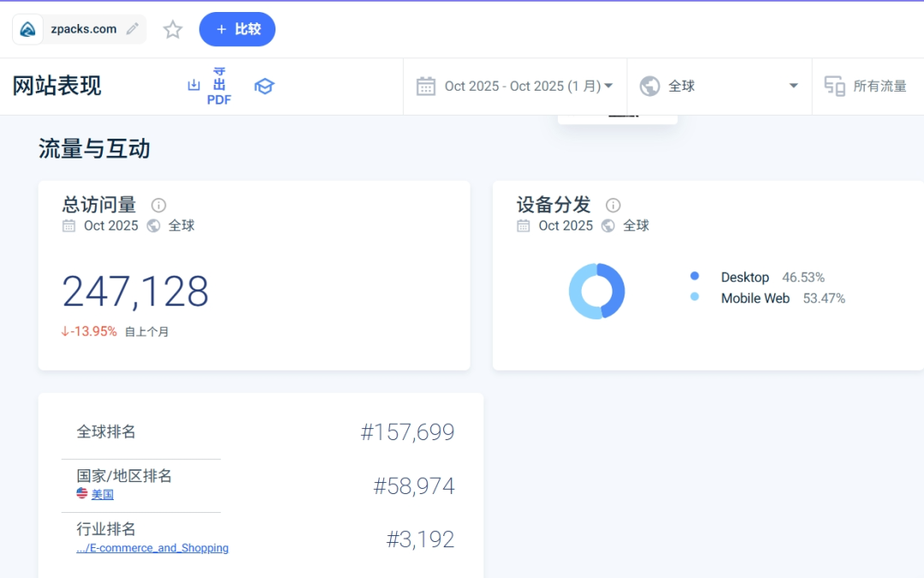Click the calendar icon under 设备分发
The image size is (924, 578).
(524, 226)
